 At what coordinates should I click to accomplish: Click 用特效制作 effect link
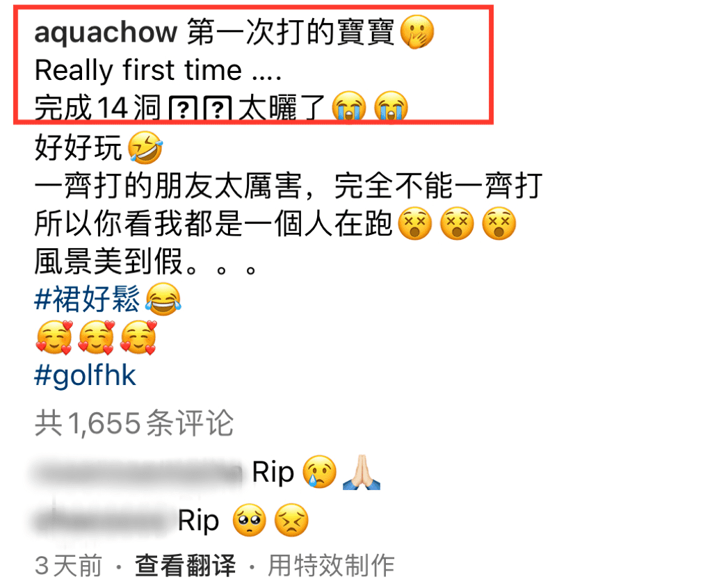pyautogui.click(x=330, y=565)
